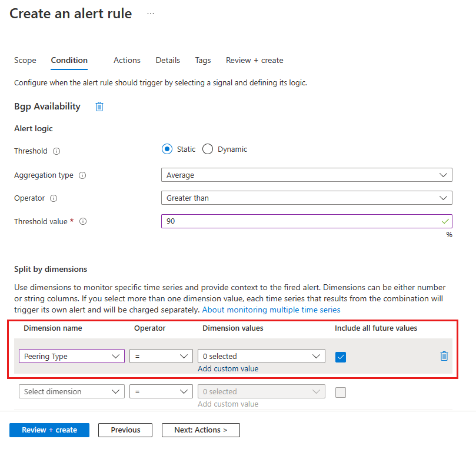The height and width of the screenshot is (449, 476).
Task: Click the Threshold value info icon
Action: (x=82, y=222)
